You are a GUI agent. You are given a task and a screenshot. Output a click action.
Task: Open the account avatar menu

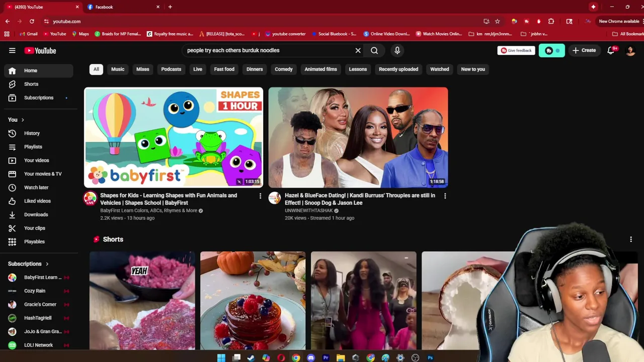tap(630, 50)
